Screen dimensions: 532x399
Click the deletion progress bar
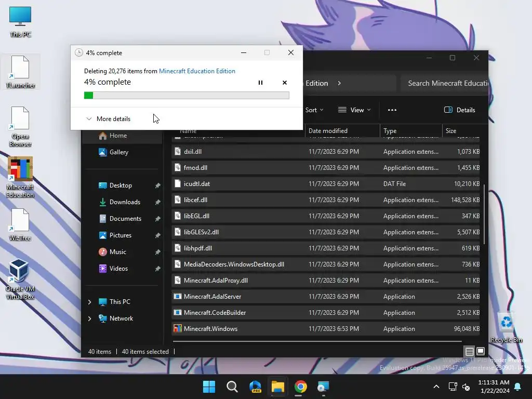[x=187, y=96]
